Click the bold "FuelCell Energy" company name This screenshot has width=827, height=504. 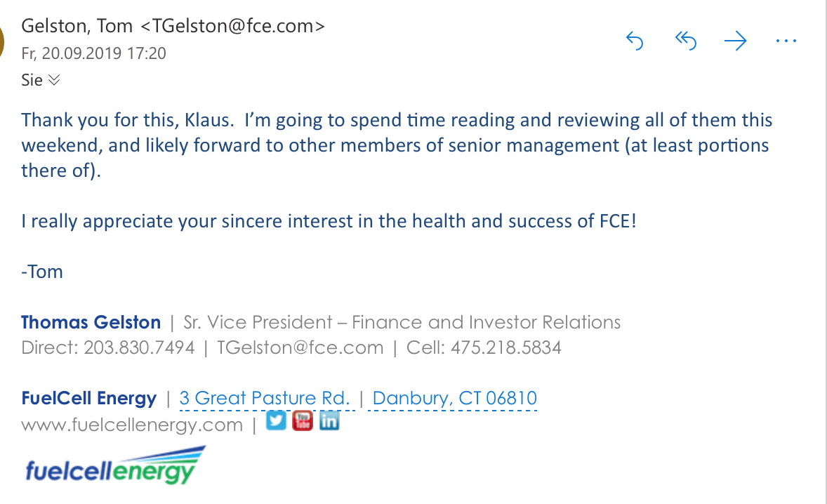coord(89,399)
